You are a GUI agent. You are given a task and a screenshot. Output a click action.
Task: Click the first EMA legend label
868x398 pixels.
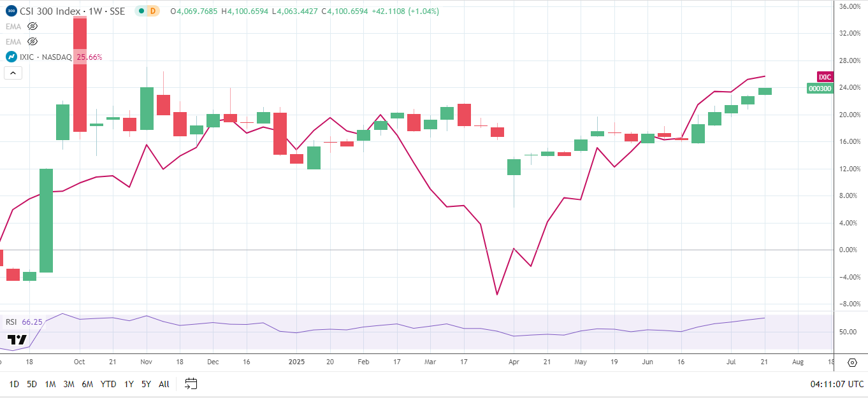13,26
